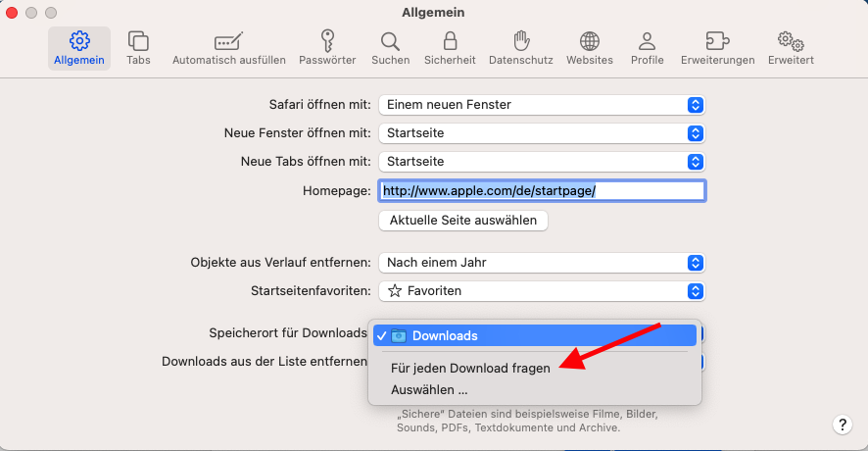Click the 'Startseitenfavoriten:' label
868x451 pixels.
point(311,291)
